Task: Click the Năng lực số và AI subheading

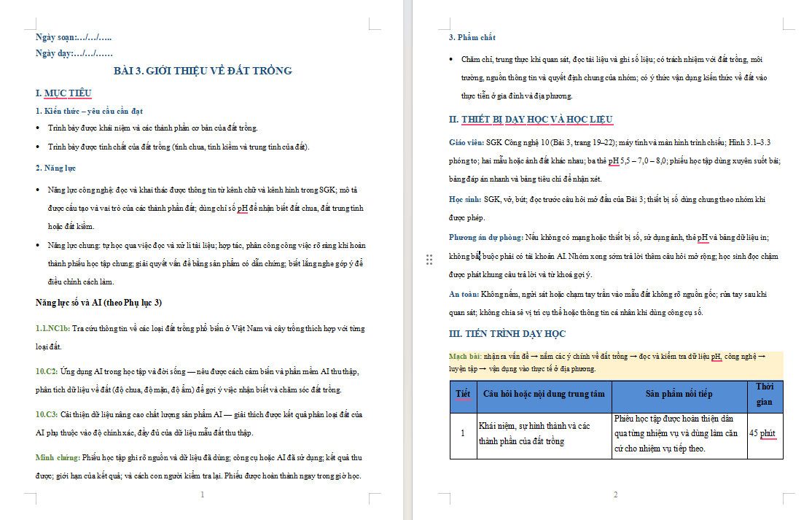Action: [98, 303]
